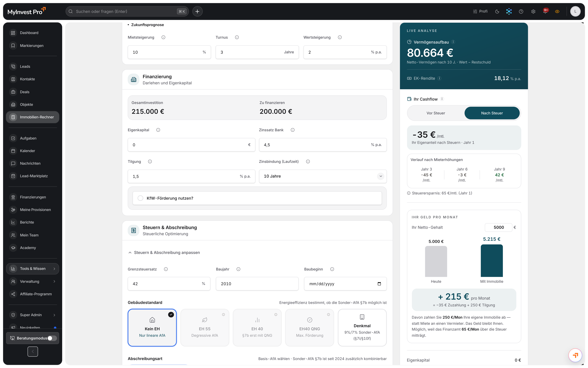Click the MyInvest Pro logo
The image size is (588, 368).
click(26, 11)
